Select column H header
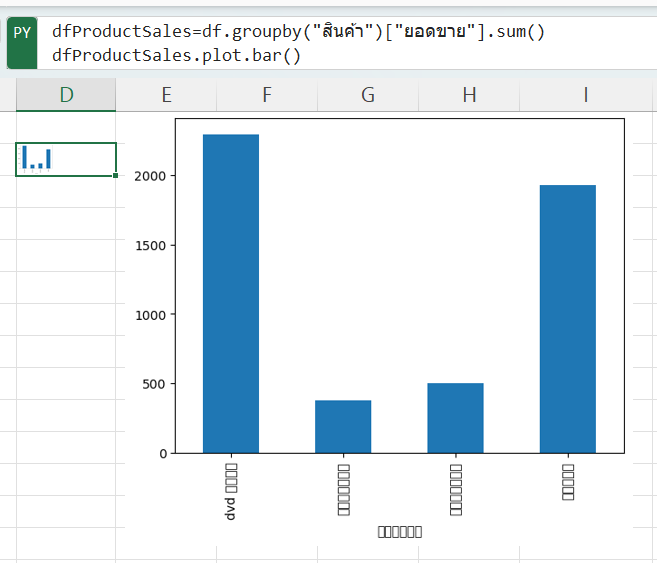The image size is (657, 563). pos(469,95)
